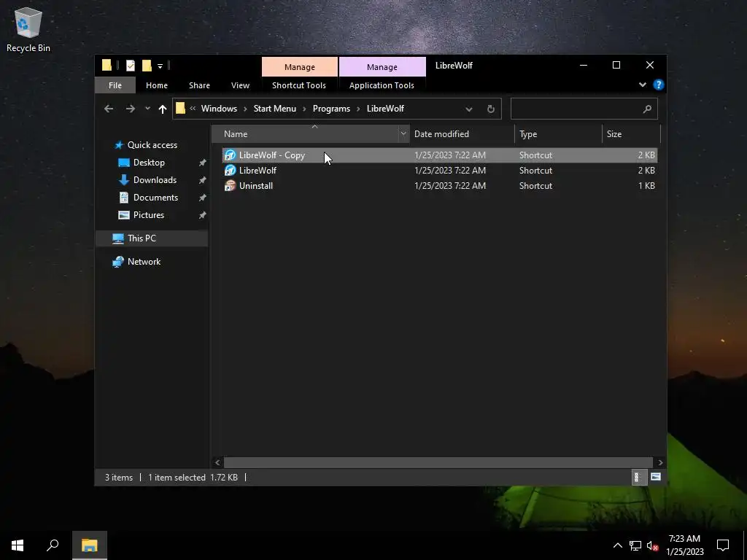Open the Recycle Bin desktop icon

[28, 31]
